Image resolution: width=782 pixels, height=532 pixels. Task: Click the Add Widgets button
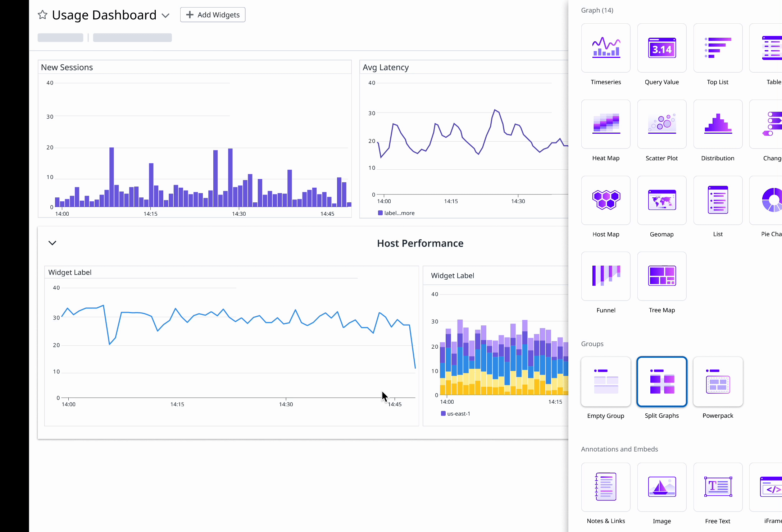point(213,15)
